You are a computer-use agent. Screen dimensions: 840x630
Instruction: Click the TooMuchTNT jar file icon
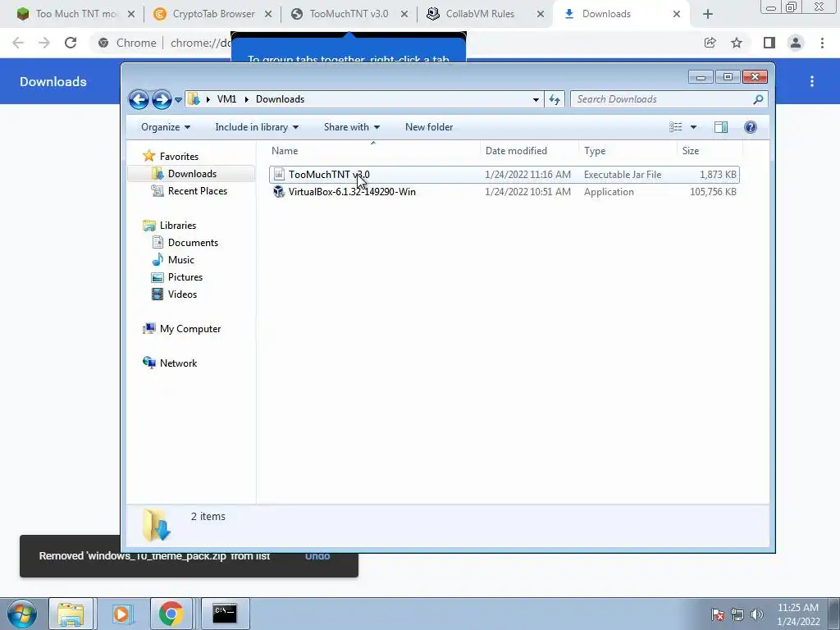[x=279, y=175]
